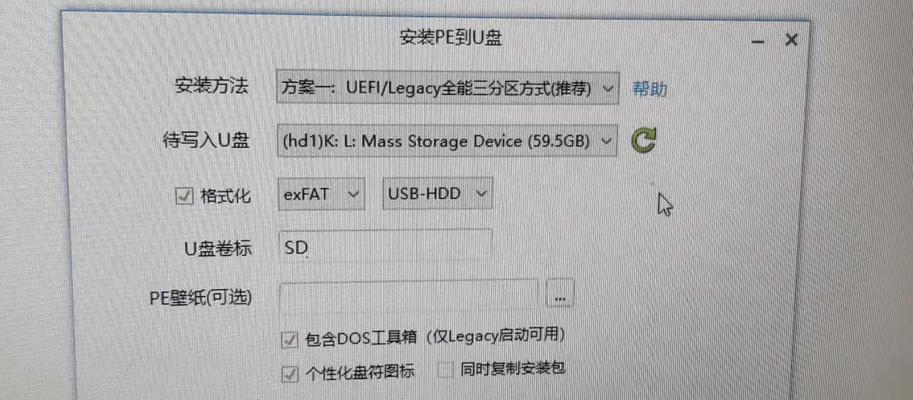913x400 pixels.
Task: Disable 个性化盘符图标 option
Action: 289,374
